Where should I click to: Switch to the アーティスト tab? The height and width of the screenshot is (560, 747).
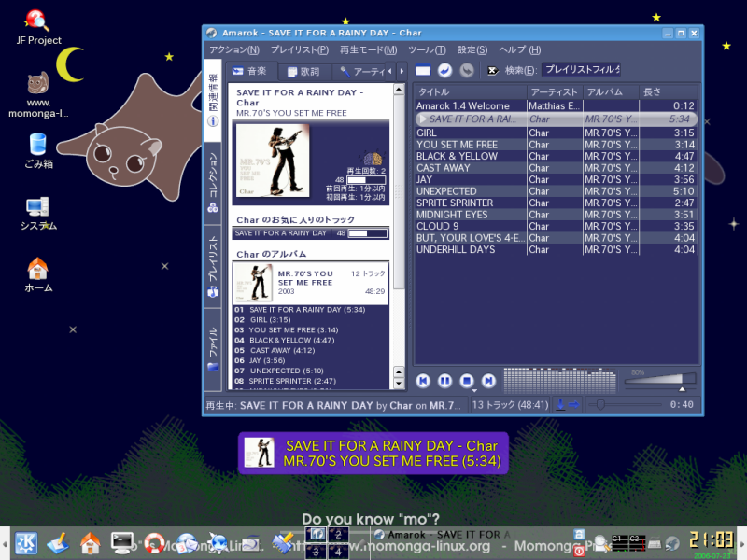[x=362, y=72]
